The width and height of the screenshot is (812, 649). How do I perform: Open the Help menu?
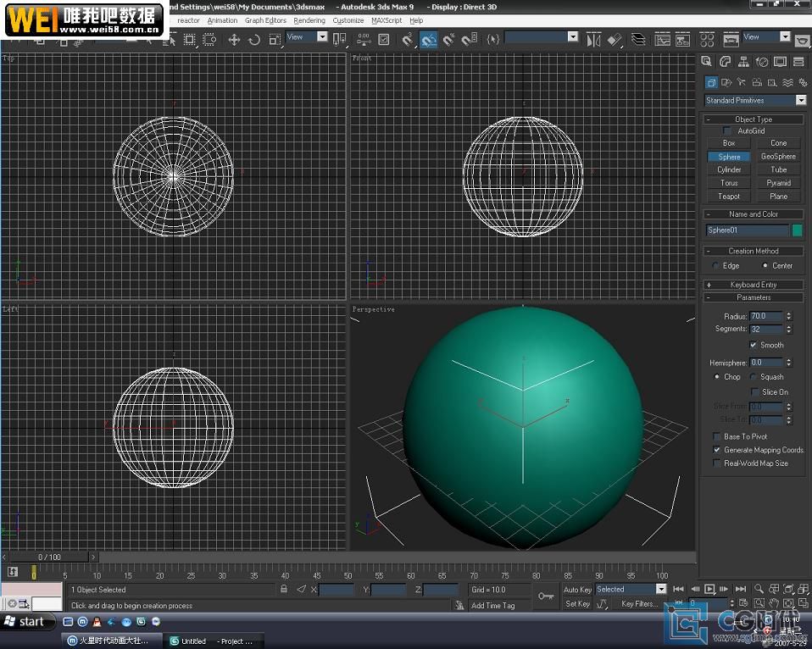tap(416, 20)
